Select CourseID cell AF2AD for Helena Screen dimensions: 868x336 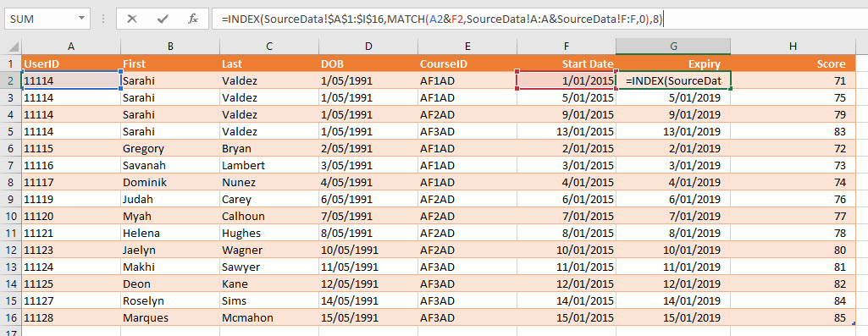pyautogui.click(x=467, y=233)
